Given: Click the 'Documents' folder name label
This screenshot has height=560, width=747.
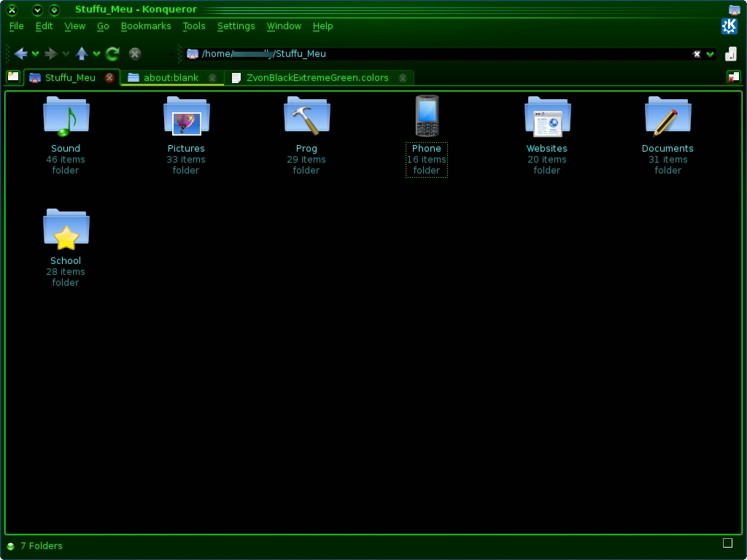Looking at the screenshot, I should click(x=667, y=148).
